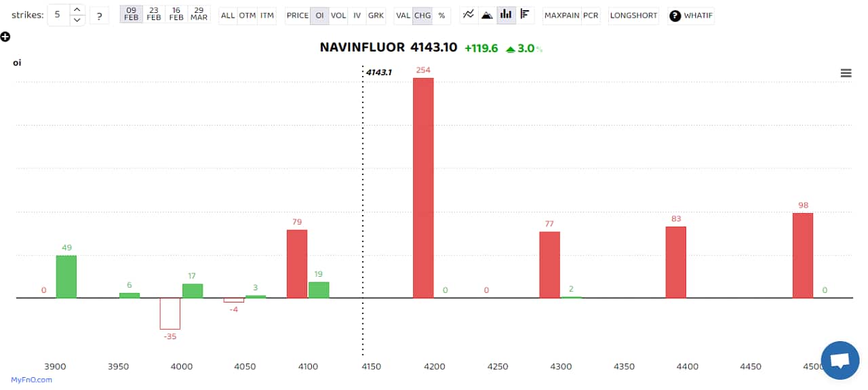Toggle percent display mode
The width and height of the screenshot is (868, 390).
(441, 15)
